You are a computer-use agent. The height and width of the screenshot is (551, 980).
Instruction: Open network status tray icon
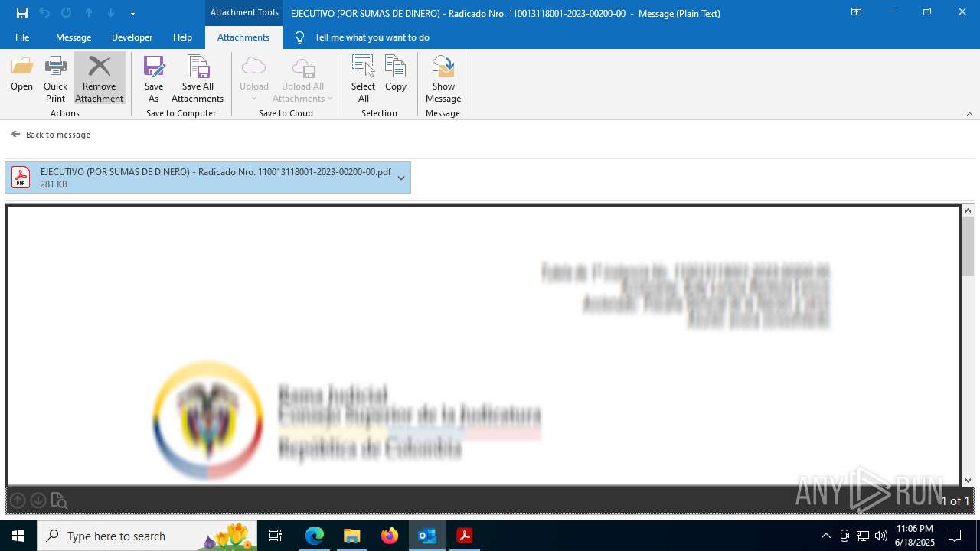863,536
